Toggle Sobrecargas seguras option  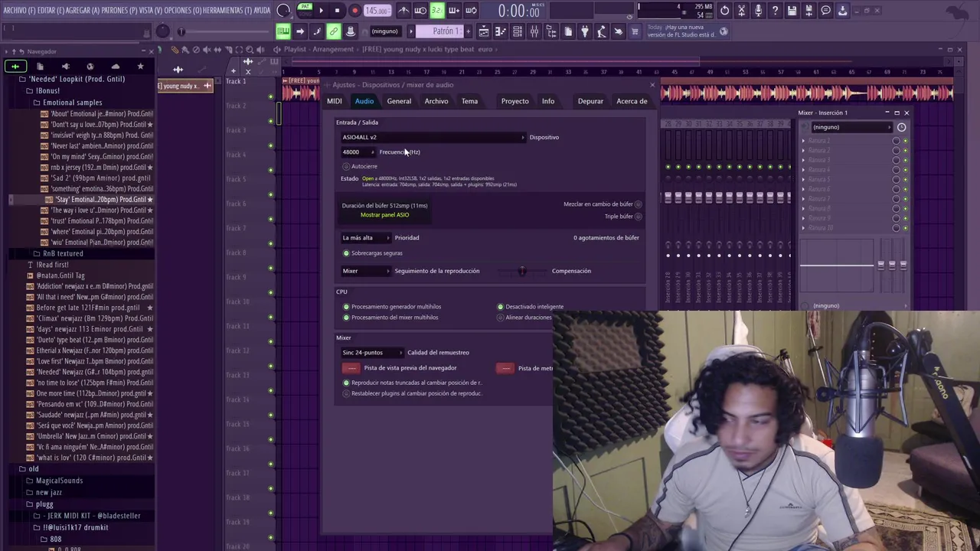(x=346, y=253)
